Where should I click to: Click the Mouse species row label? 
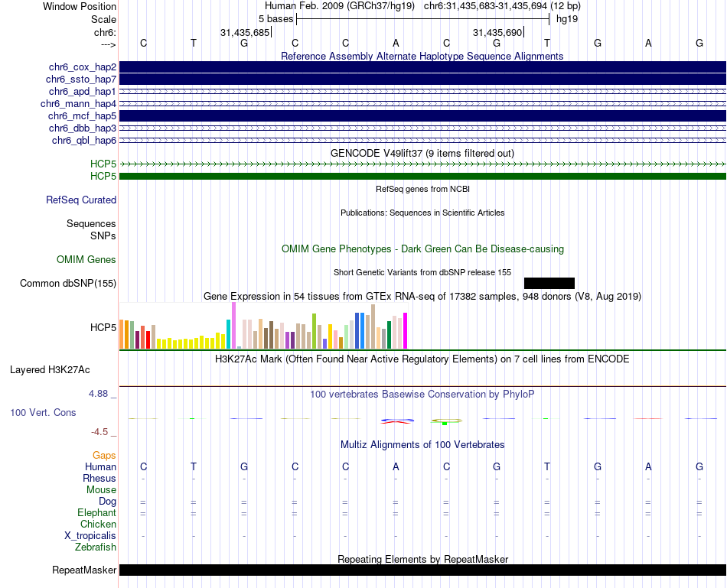101,490
